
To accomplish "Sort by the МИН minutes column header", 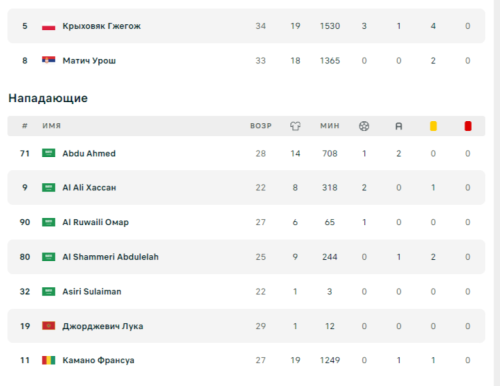I will point(330,126).
